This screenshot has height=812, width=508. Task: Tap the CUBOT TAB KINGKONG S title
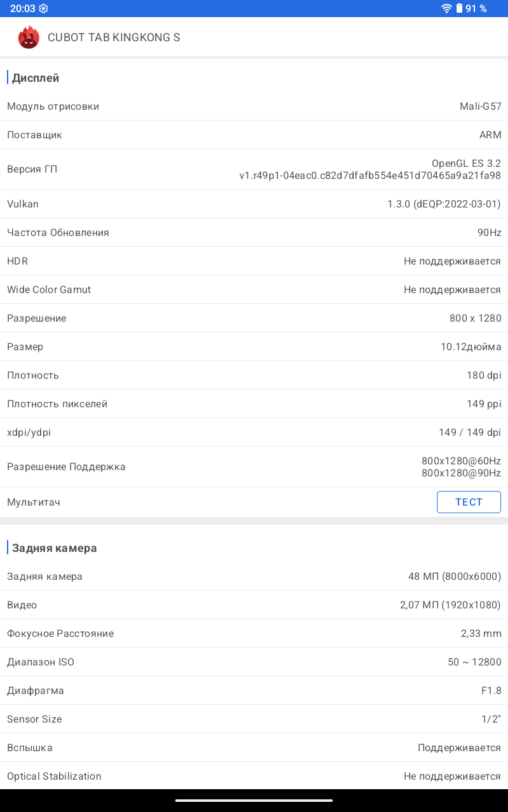pos(114,37)
